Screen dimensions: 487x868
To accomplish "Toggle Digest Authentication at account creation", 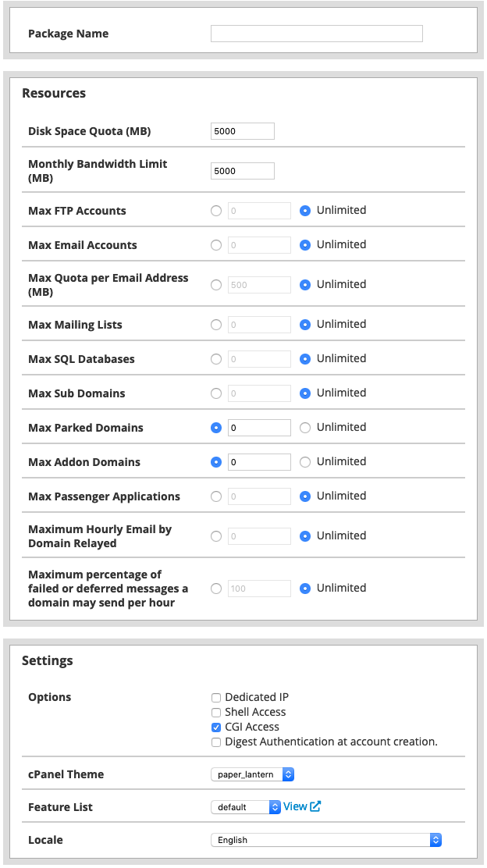I will click(216, 742).
